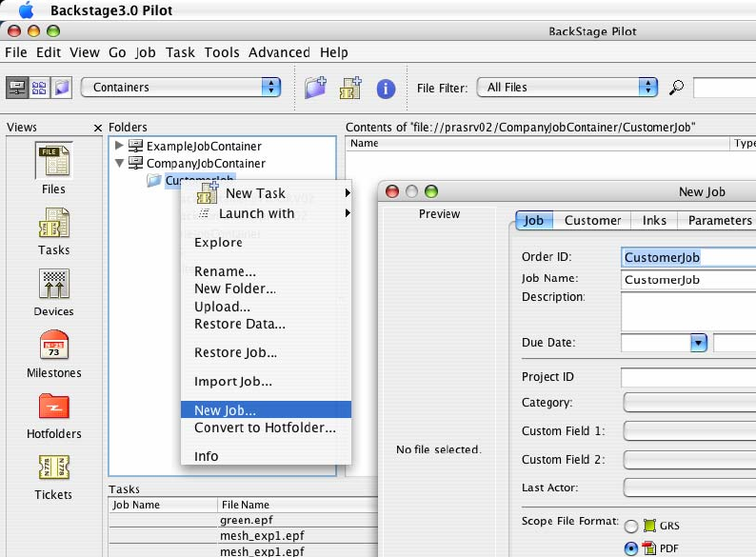Select GRS scope file format

[x=630, y=527]
